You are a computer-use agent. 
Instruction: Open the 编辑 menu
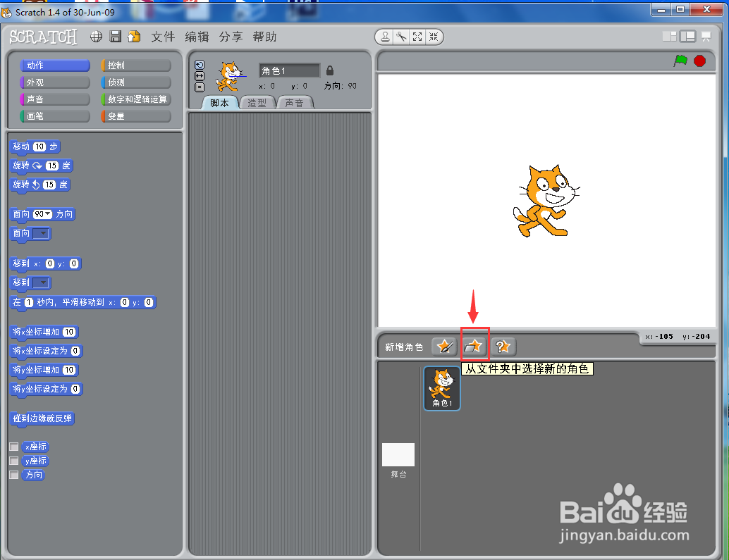pyautogui.click(x=197, y=37)
